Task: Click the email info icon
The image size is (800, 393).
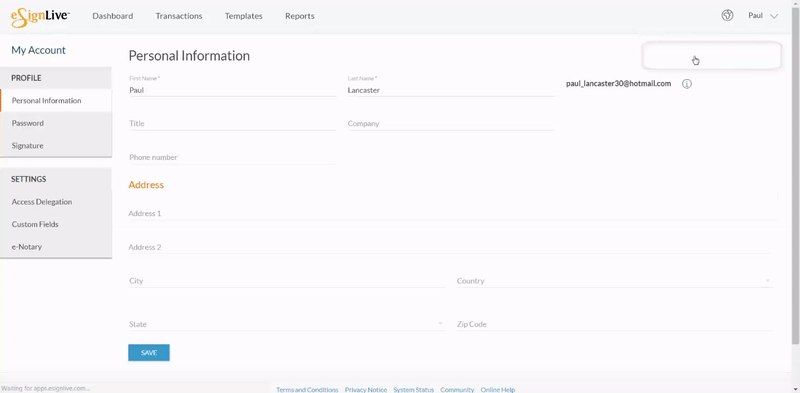Action: 687,84
